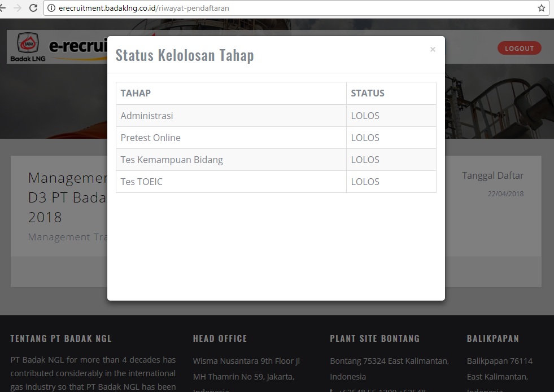Click the PLANT SITE BONTANG heading

(375, 339)
